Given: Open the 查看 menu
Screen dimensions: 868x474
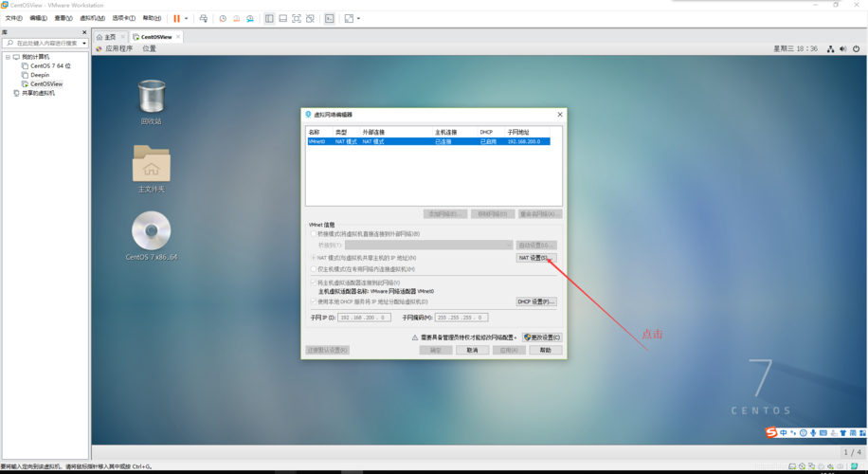Looking at the screenshot, I should tap(63, 18).
